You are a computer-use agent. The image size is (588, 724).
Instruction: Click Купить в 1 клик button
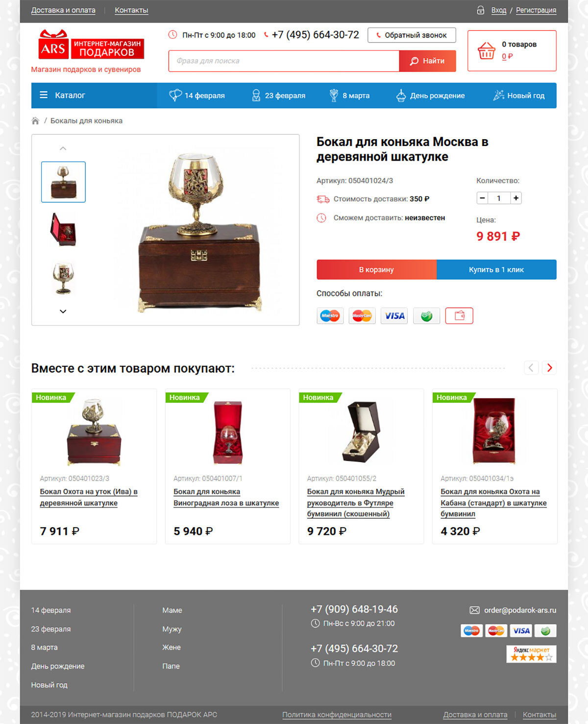click(496, 269)
